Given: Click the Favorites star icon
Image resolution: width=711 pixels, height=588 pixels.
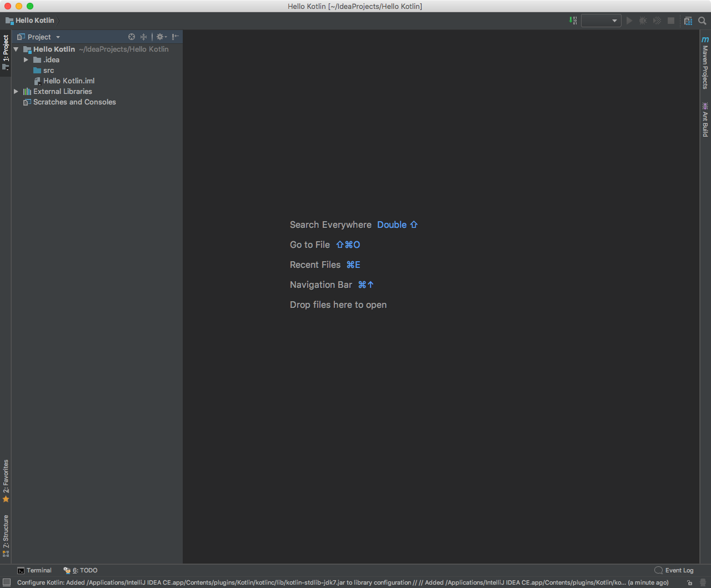Looking at the screenshot, I should tap(6, 500).
